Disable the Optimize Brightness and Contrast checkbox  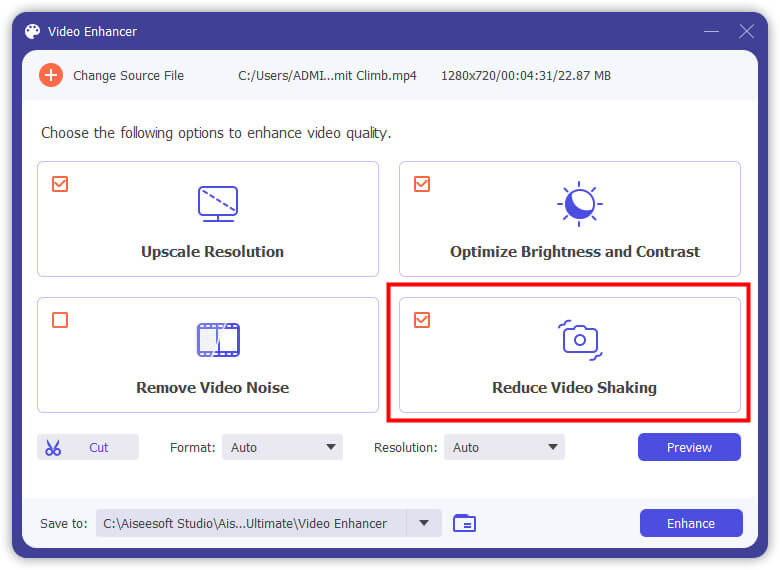pyautogui.click(x=422, y=184)
